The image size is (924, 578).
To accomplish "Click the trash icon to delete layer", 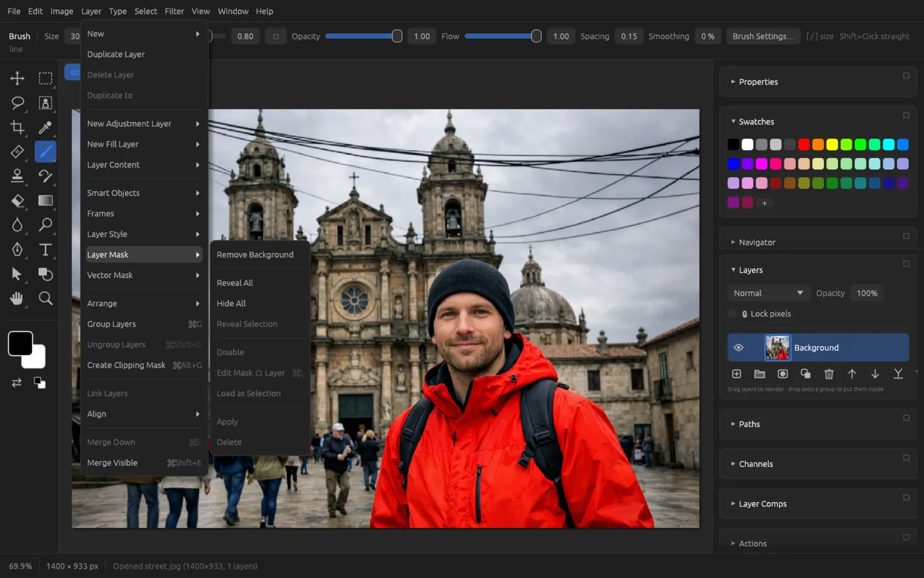I will (829, 374).
